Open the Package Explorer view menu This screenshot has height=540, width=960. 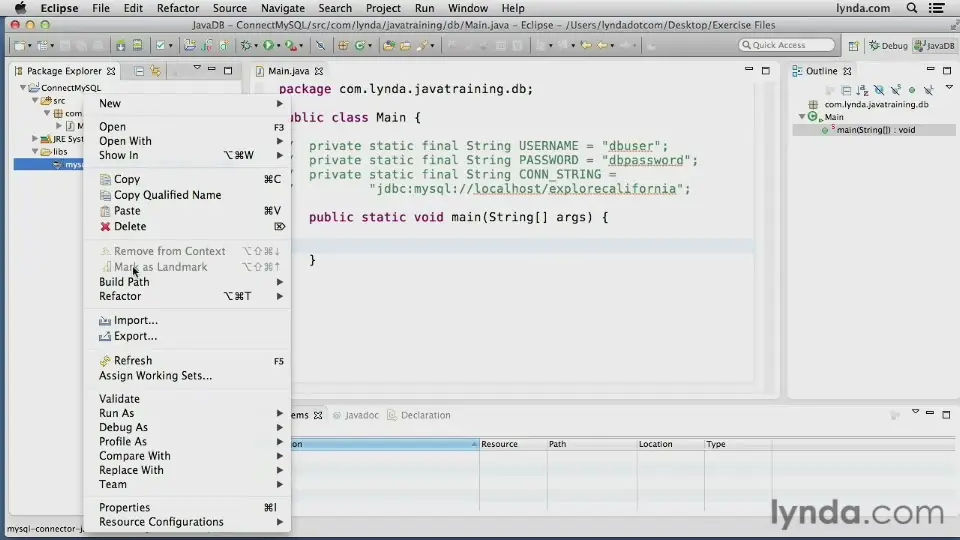pyautogui.click(x=197, y=68)
